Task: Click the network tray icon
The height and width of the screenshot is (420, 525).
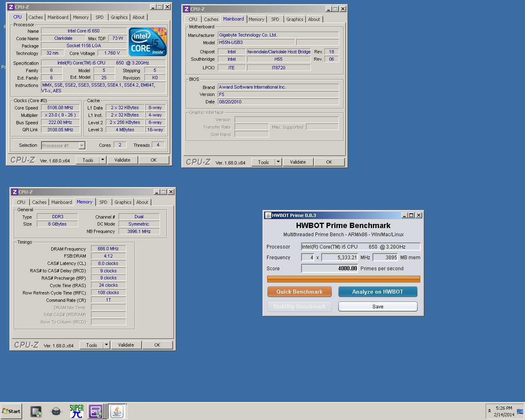Action: pos(520,411)
